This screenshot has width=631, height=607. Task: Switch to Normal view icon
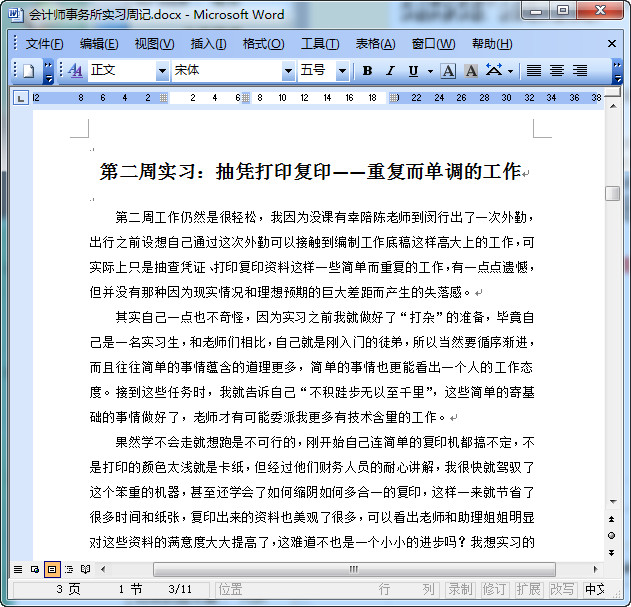[18, 569]
